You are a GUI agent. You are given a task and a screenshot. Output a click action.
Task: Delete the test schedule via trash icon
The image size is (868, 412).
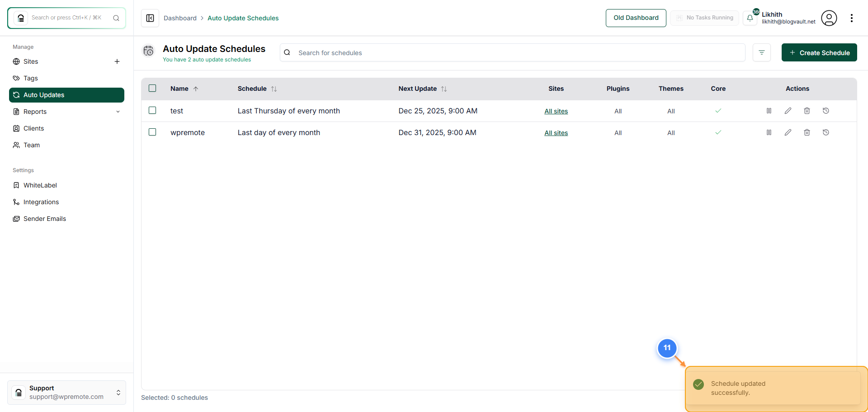point(807,111)
